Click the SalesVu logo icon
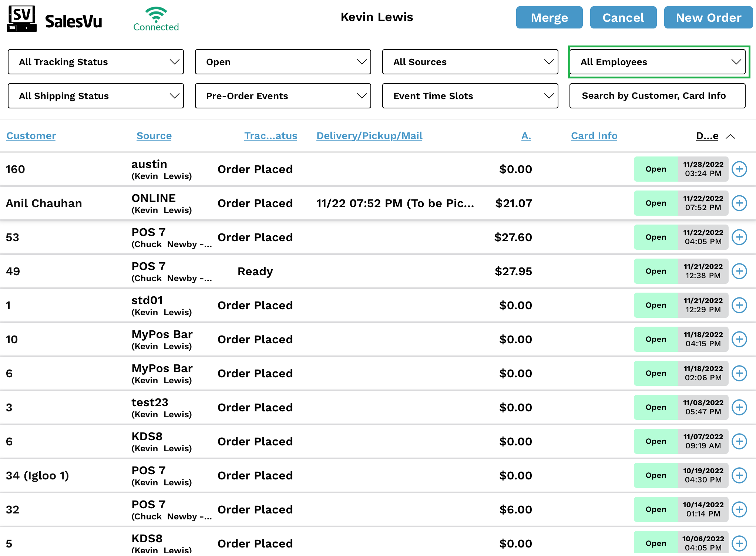Viewport: 756px width, 556px height. click(22, 18)
